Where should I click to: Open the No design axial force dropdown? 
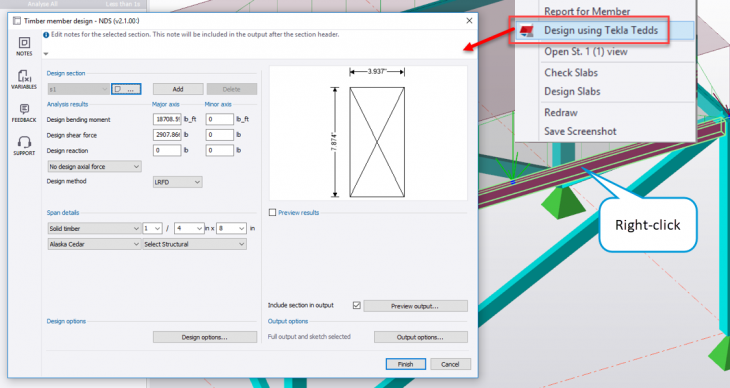[95, 166]
